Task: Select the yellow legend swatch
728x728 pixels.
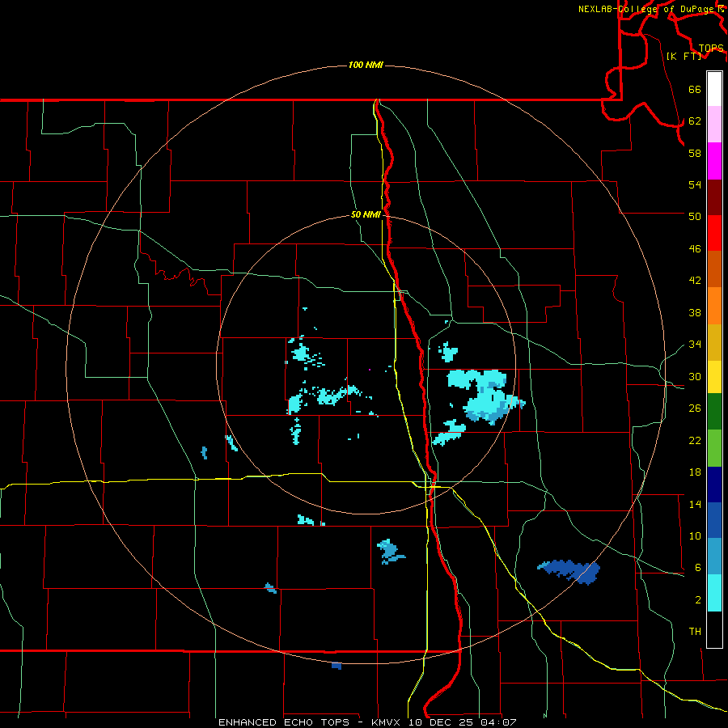Action: point(714,377)
